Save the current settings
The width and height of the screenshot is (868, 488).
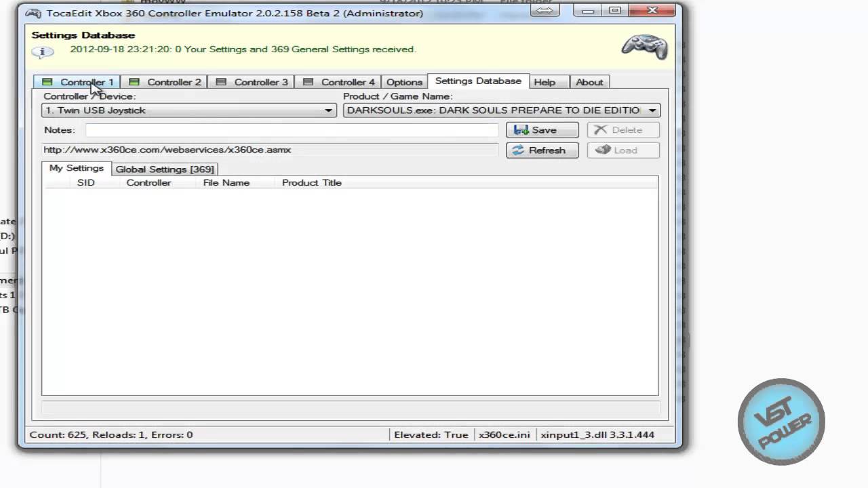click(x=542, y=130)
